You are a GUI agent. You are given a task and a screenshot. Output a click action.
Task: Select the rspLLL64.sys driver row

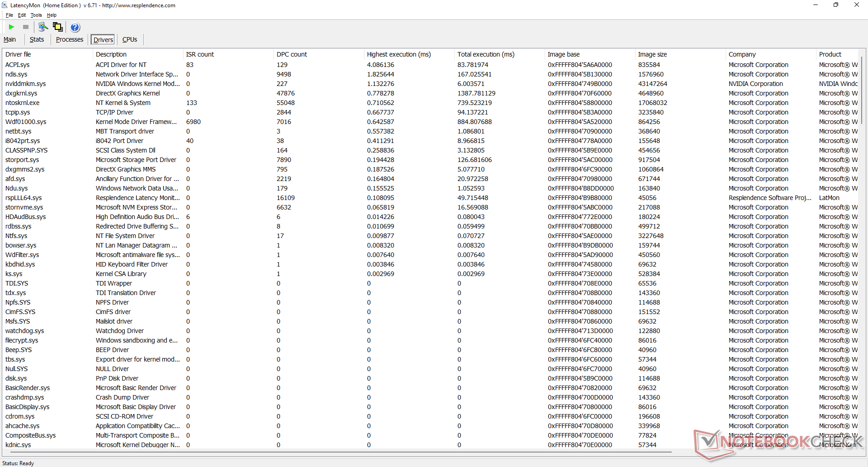[x=430, y=198]
